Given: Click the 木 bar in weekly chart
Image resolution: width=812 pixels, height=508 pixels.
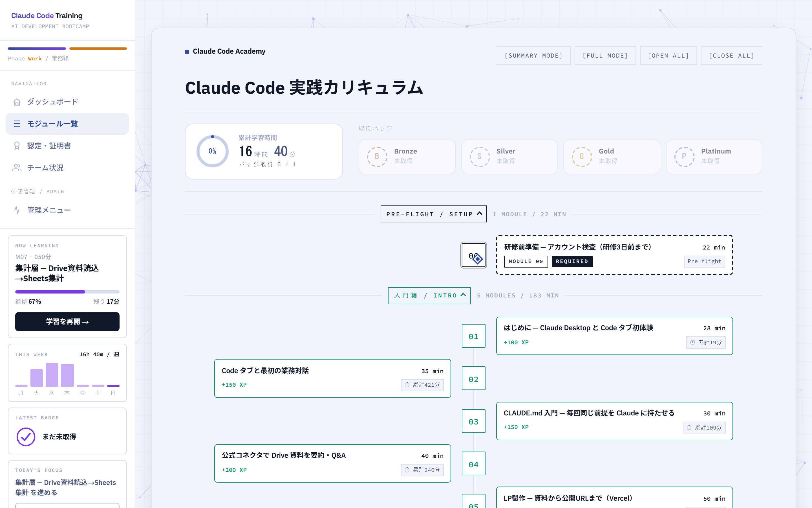Looking at the screenshot, I should point(67,376).
